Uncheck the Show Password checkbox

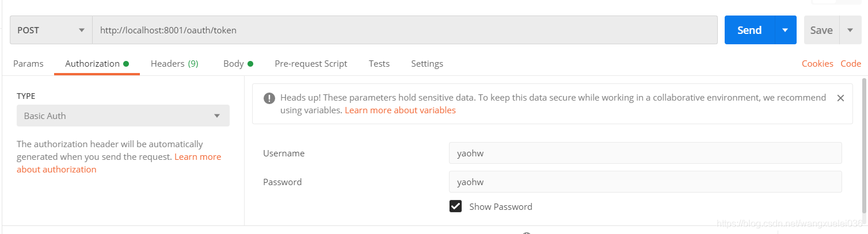click(x=456, y=206)
